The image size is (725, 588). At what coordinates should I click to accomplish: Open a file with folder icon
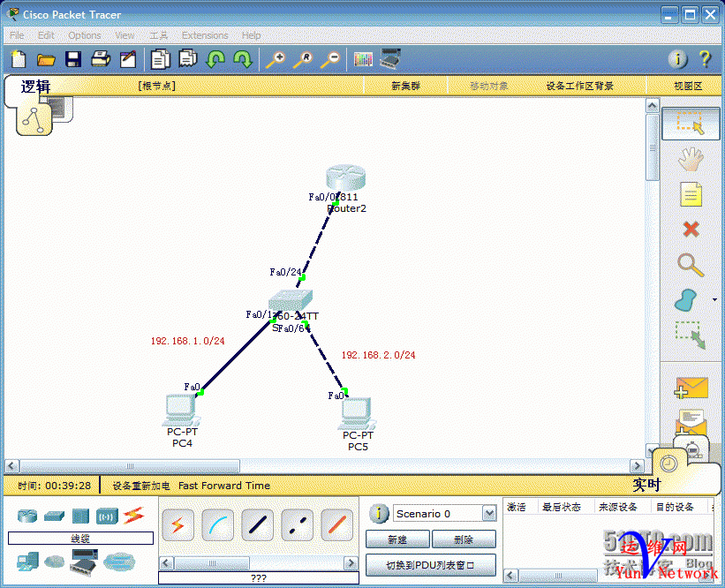tap(46, 60)
